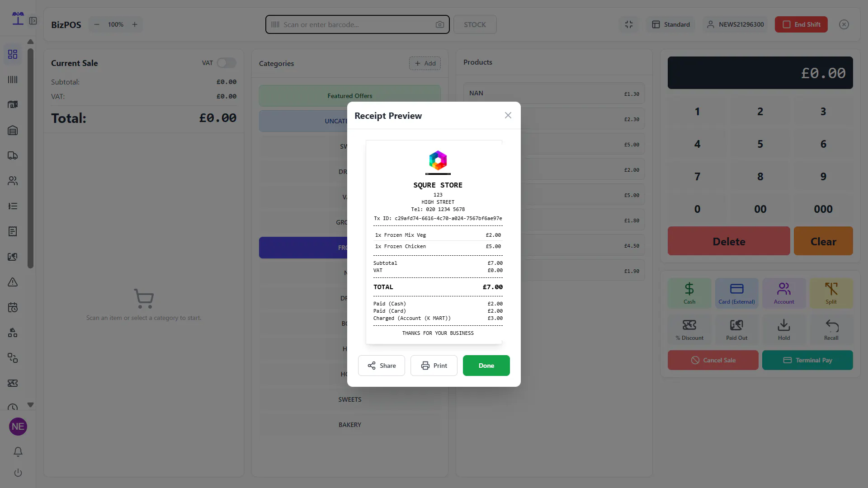Exit fullscreen using the minimize icon
This screenshot has height=488, width=868.
point(629,24)
